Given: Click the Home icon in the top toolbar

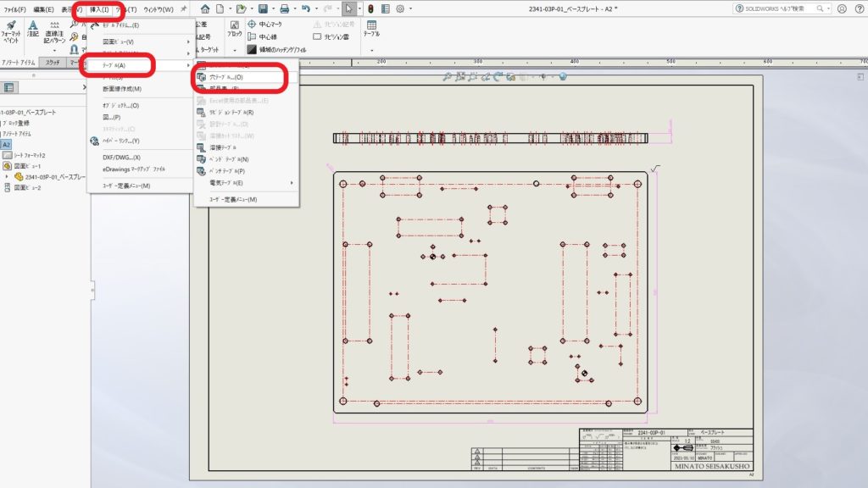Looking at the screenshot, I should click(205, 9).
